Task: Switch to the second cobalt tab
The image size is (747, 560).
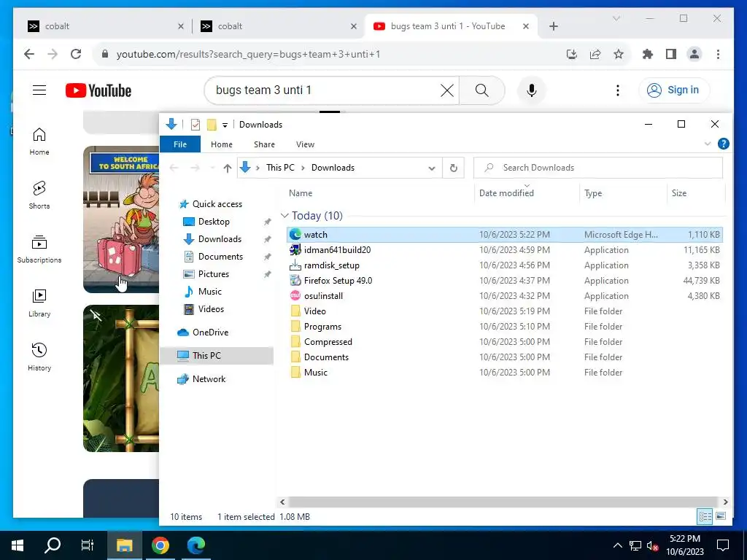Action: coord(279,26)
